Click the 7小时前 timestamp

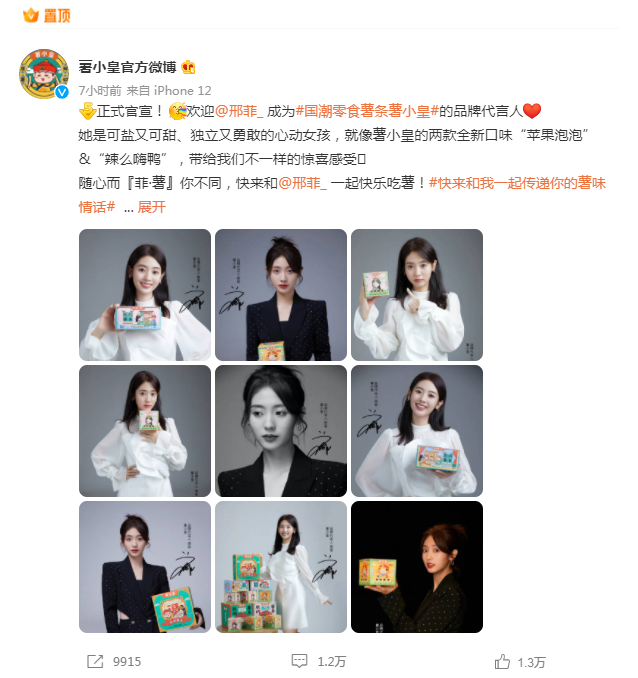coord(100,90)
